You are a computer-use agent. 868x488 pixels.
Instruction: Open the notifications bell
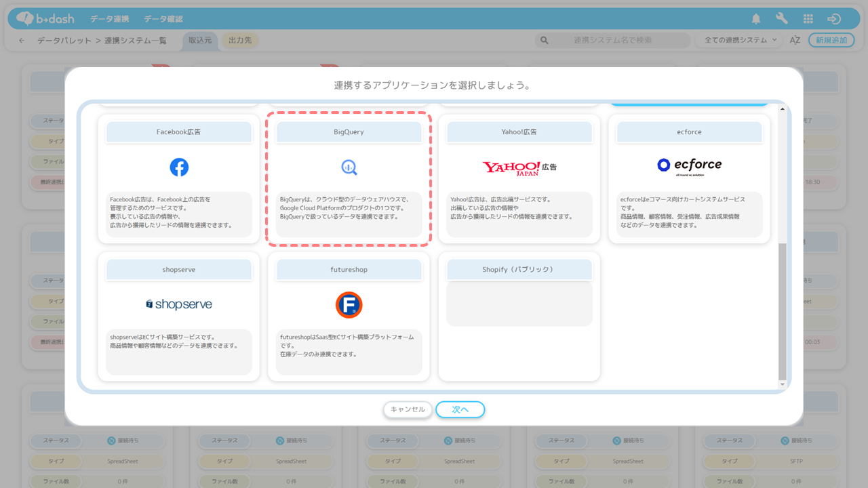coord(756,18)
